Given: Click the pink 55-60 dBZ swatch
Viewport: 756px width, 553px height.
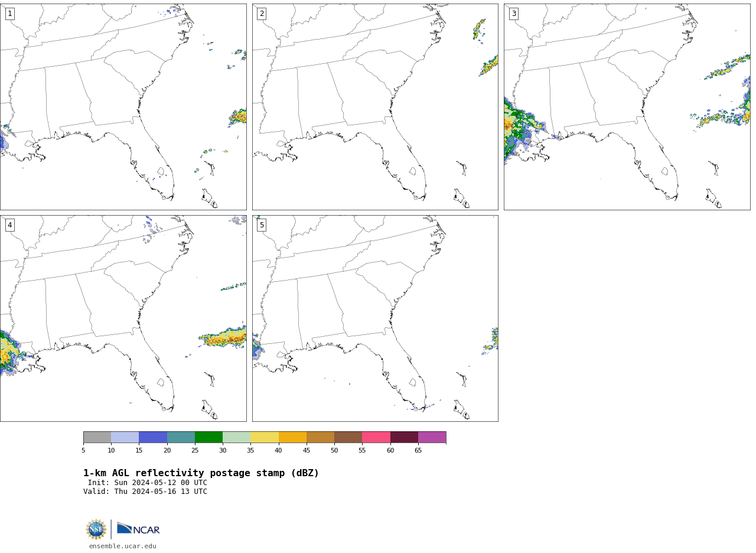Looking at the screenshot, I should coord(376,437).
